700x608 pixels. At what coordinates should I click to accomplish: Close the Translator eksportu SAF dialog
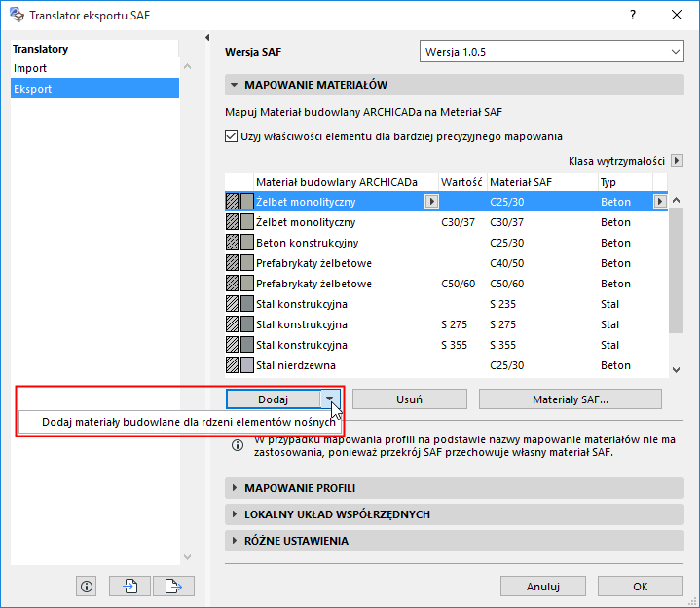pos(677,15)
